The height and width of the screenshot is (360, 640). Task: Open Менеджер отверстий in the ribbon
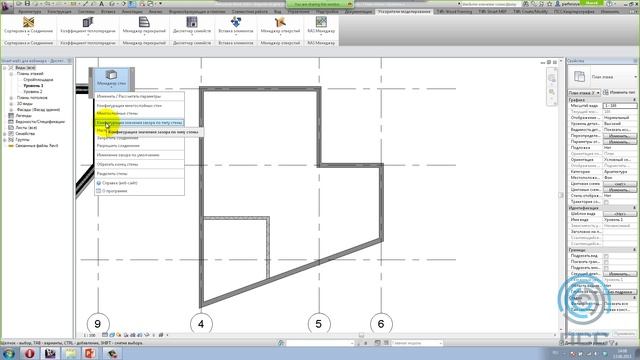click(x=280, y=27)
